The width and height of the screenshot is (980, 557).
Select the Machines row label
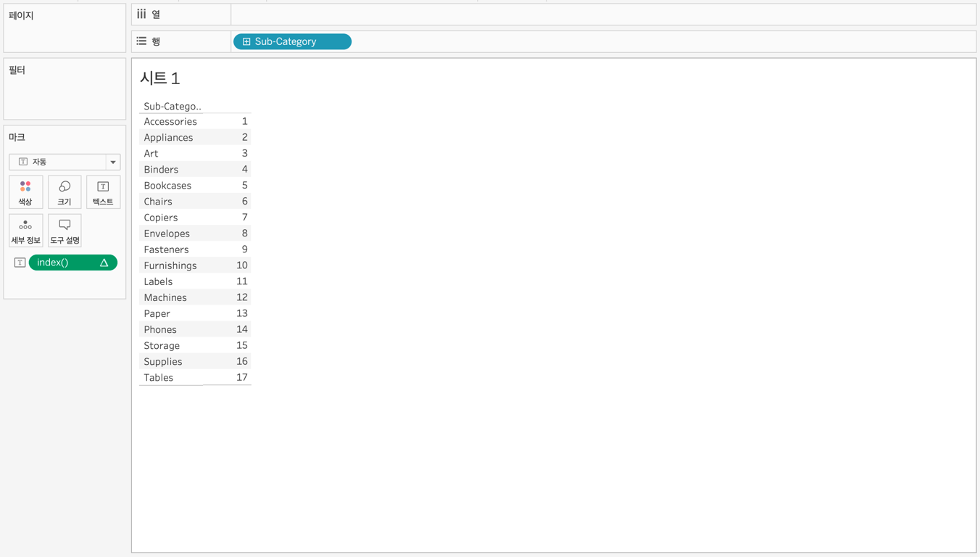pyautogui.click(x=165, y=297)
